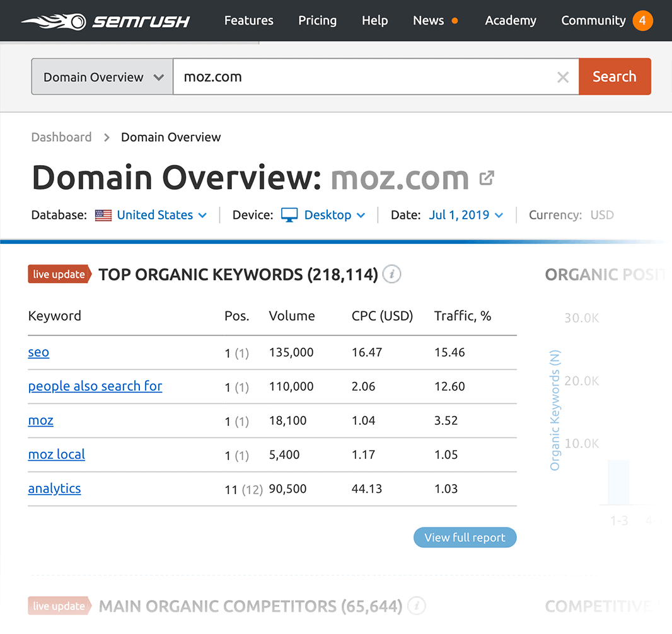Expand the Desktop device dropdown
The height and width of the screenshot is (634, 672).
tap(334, 215)
